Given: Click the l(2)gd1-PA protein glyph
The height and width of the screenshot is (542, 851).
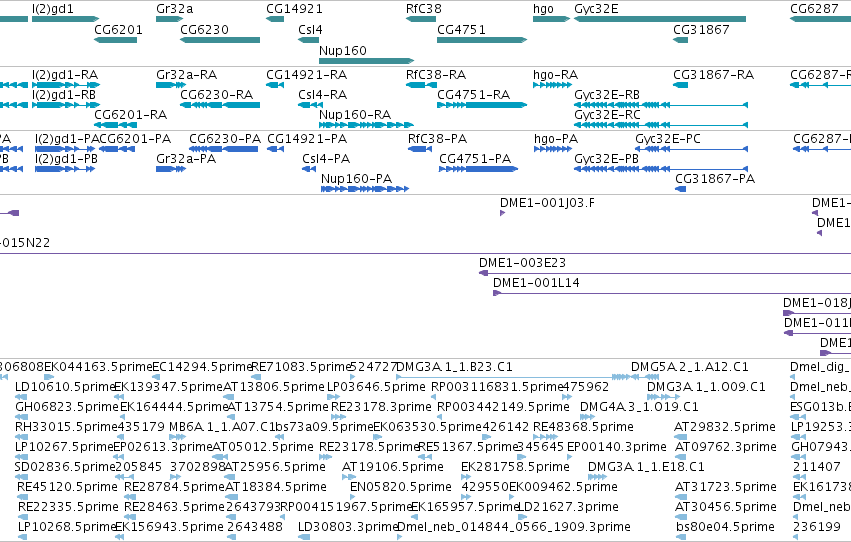Looking at the screenshot, I should (x=65, y=149).
